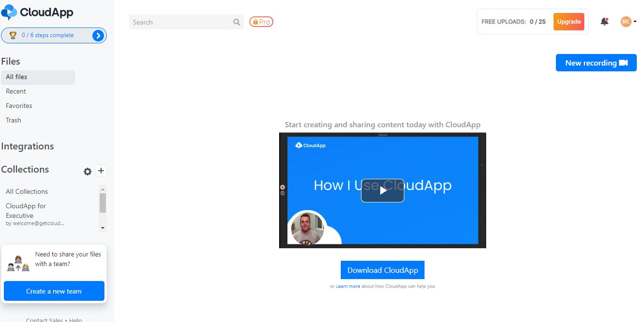Click the Help link in sidebar footer
Screen dimensions: 644x322
(x=76, y=320)
